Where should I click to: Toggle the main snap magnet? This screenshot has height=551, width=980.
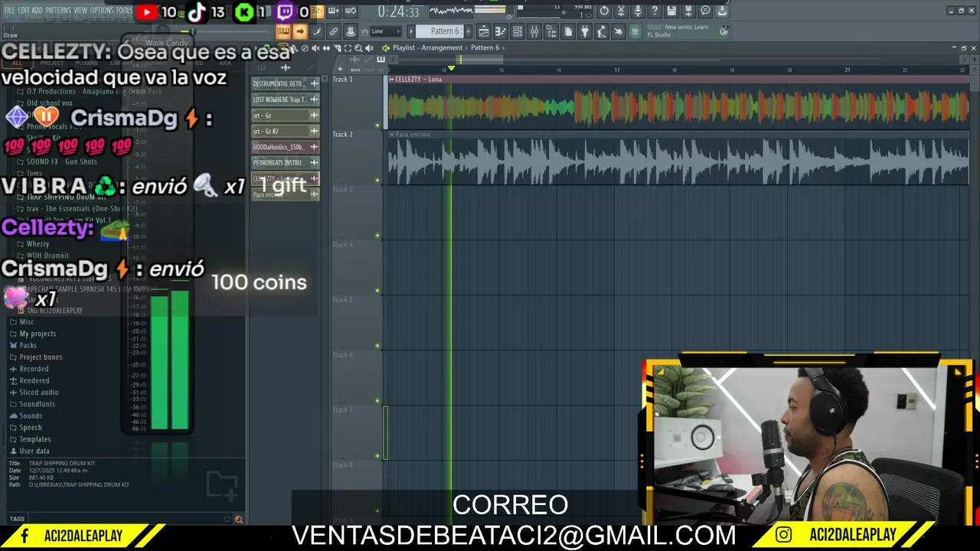[364, 32]
